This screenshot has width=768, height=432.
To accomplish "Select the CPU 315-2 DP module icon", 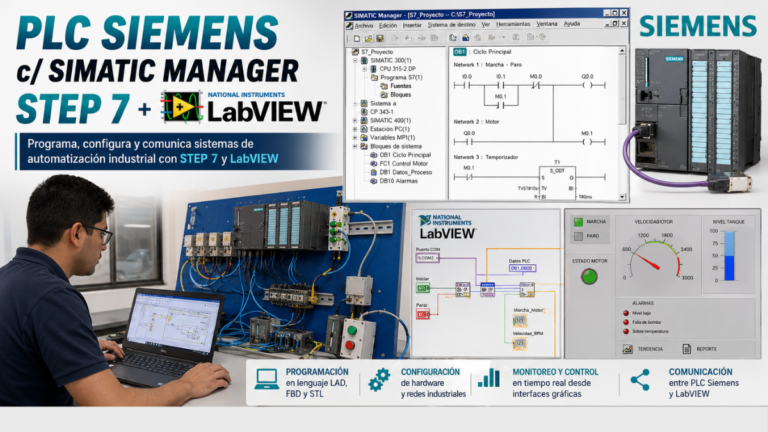I will (x=373, y=69).
